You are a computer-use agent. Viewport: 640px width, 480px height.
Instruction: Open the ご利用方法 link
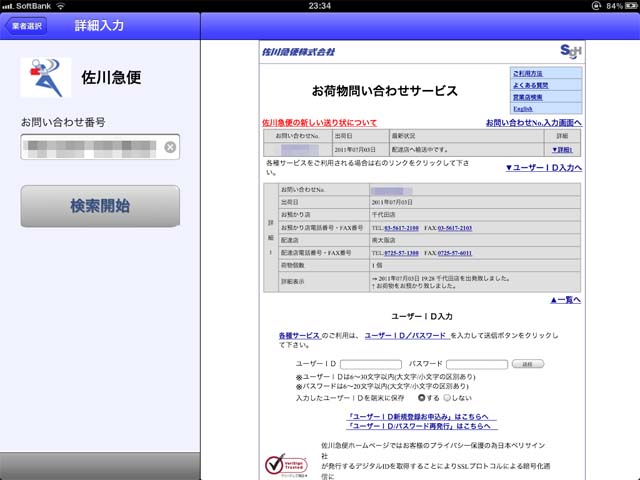click(x=528, y=73)
